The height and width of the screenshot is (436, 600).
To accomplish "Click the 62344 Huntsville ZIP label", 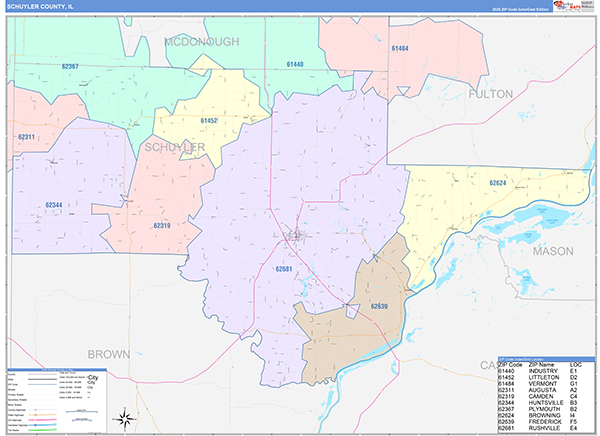I will pos(54,205).
